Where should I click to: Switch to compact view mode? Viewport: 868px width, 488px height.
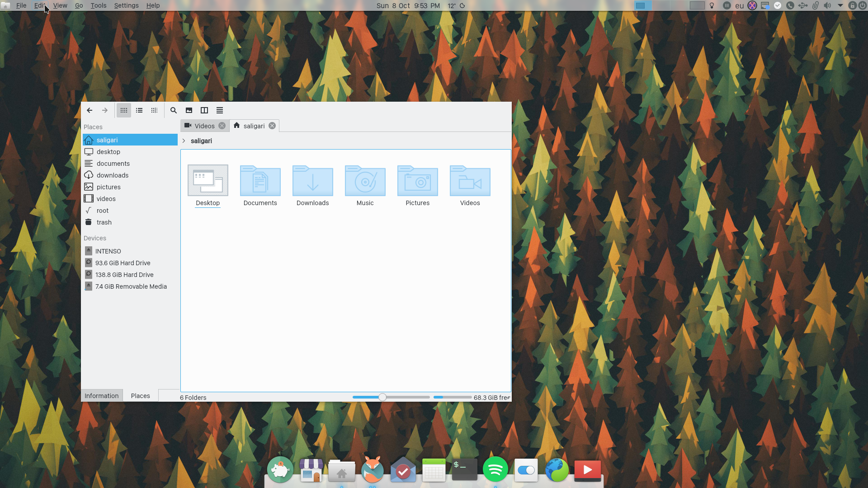click(x=154, y=110)
